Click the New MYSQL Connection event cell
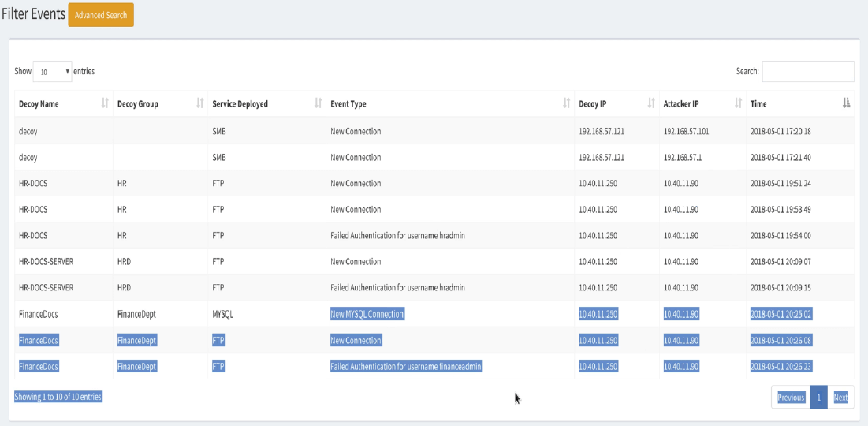The height and width of the screenshot is (426, 868). (367, 314)
